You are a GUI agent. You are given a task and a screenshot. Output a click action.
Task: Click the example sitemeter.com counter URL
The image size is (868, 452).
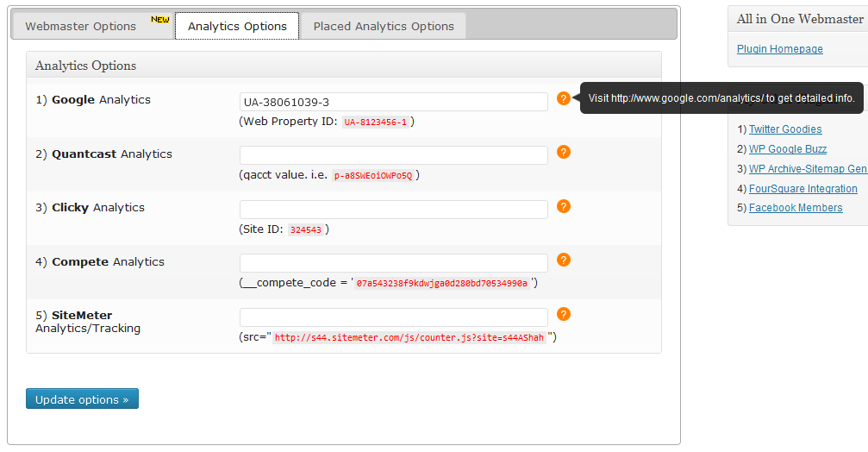point(409,337)
